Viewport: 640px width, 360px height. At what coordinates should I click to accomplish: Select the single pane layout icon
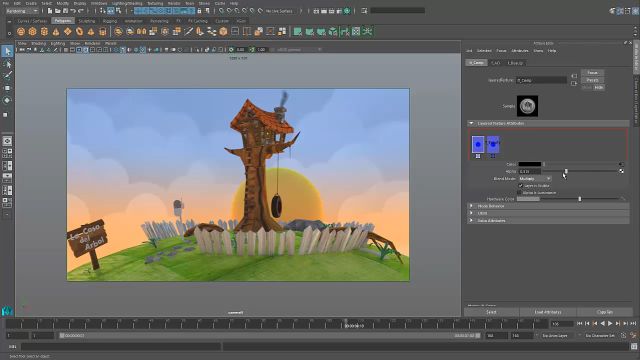point(7,141)
